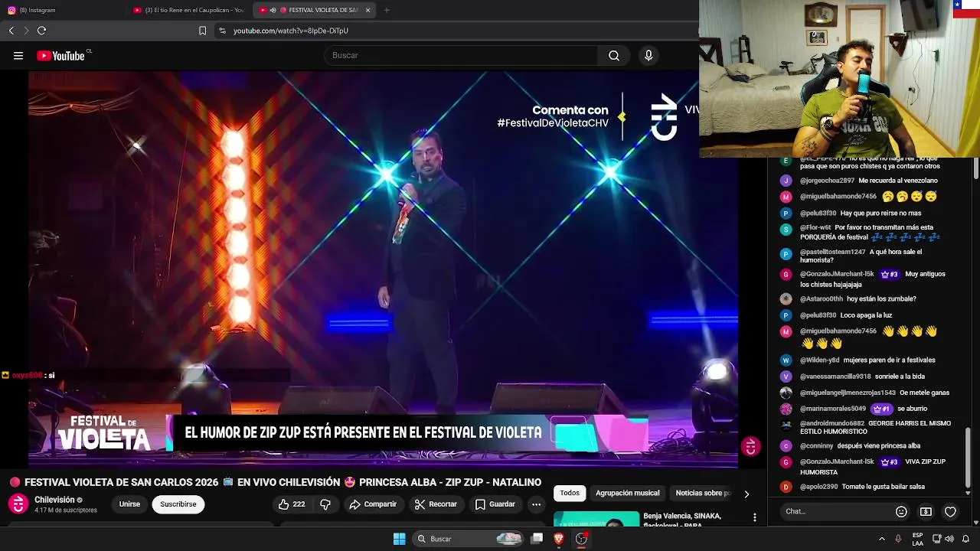Open the Chilevisión channel avatar
Image resolution: width=980 pixels, height=551 pixels.
pos(18,504)
